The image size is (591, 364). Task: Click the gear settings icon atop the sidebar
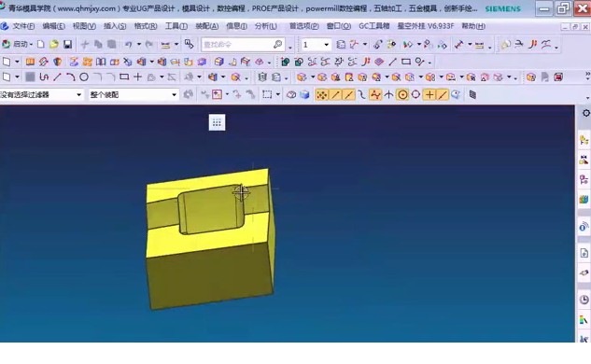coord(585,113)
